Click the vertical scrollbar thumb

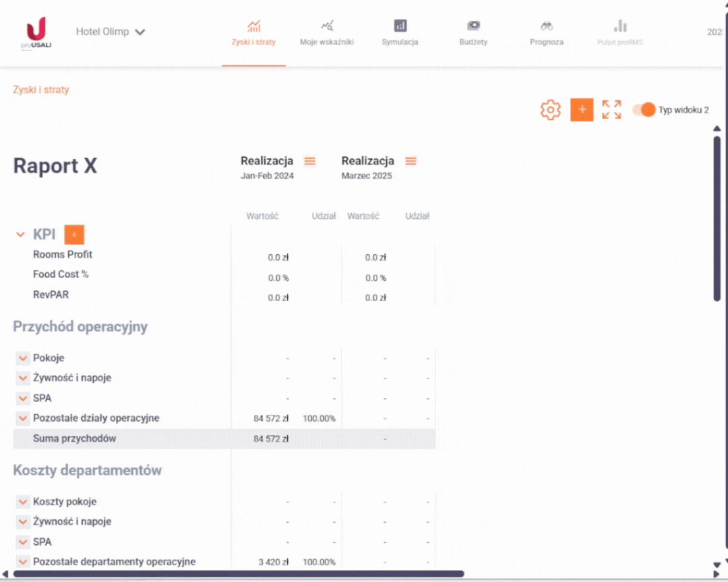(x=717, y=216)
